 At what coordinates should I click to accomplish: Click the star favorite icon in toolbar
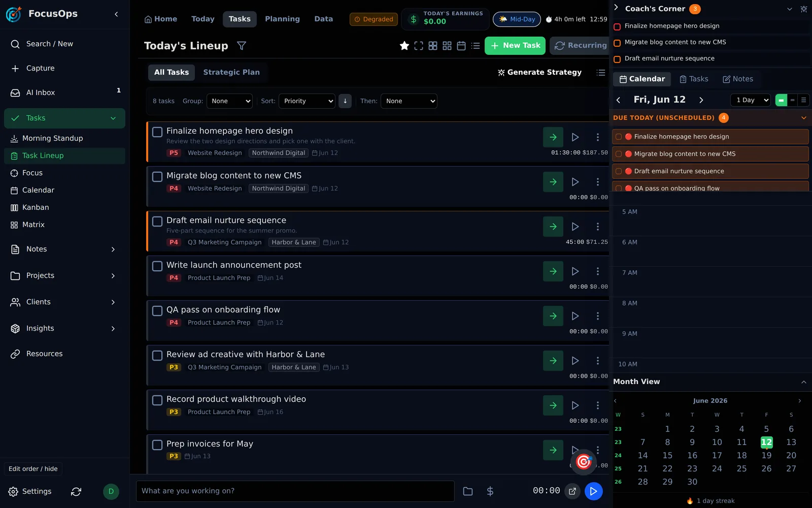[x=404, y=46]
